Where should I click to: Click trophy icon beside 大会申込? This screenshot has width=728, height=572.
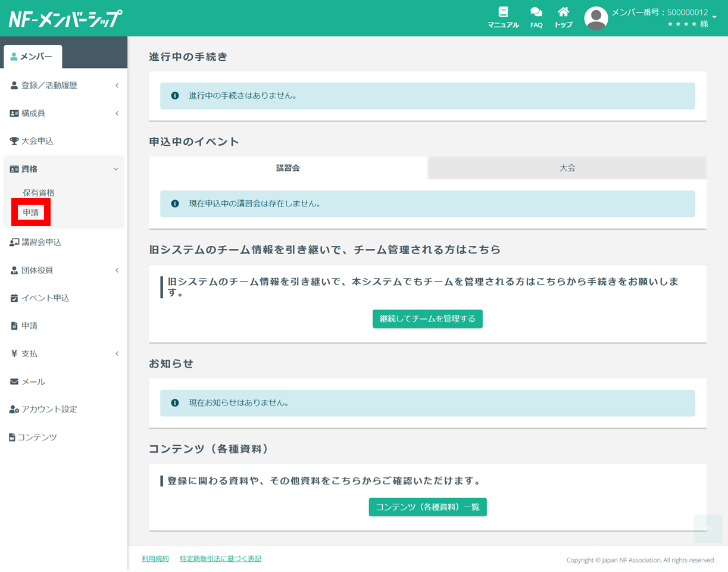(14, 141)
